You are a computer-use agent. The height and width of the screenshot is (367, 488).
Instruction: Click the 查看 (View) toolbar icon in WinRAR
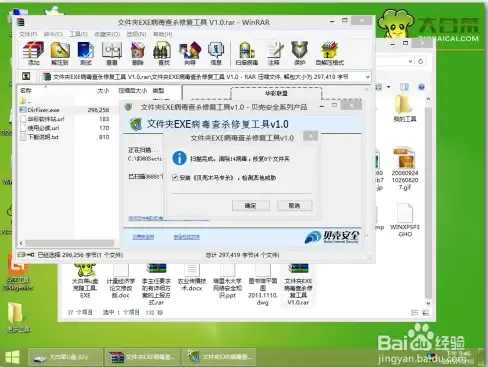112,53
